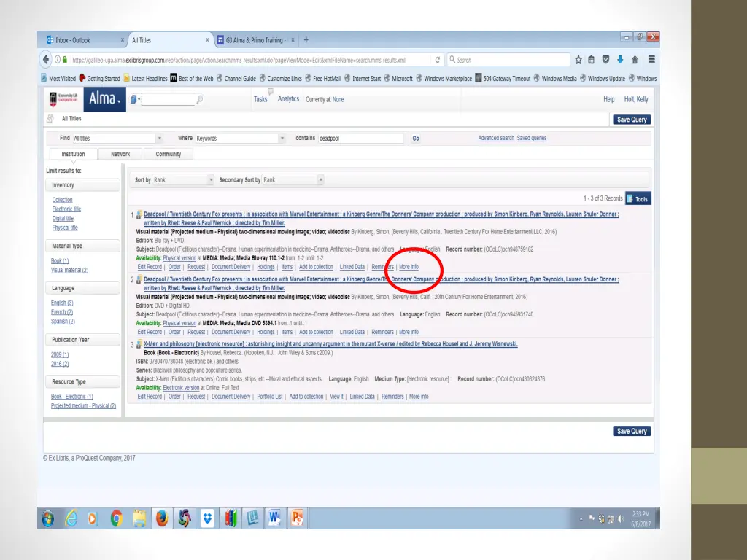Viewport: 747px width, 560px height.
Task: Click the record icon beside result 3 X-Men
Action: [x=139, y=344]
